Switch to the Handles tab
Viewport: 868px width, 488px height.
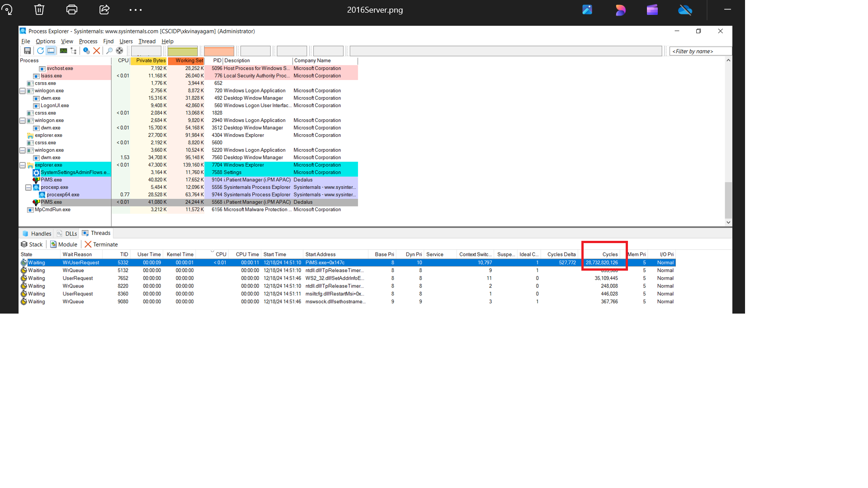coord(37,234)
